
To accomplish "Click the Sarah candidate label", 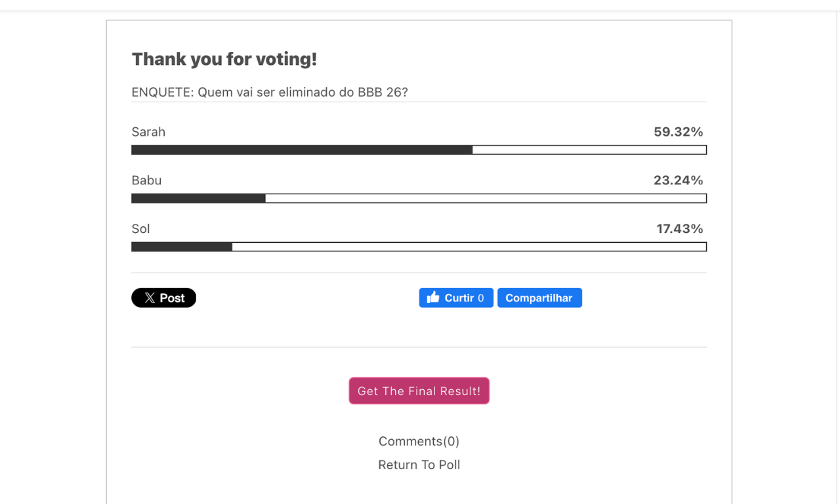I will (x=148, y=132).
